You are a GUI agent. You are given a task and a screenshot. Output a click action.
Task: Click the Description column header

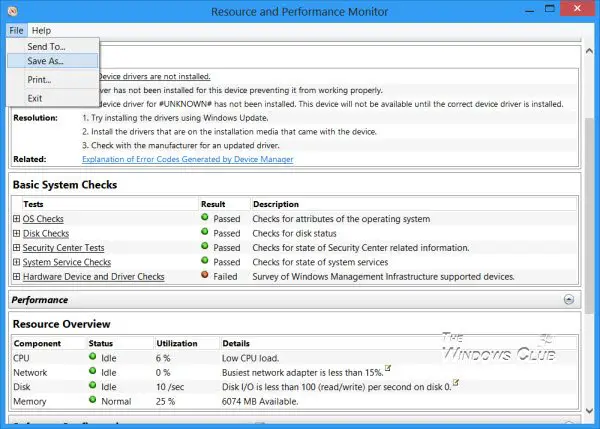tap(276, 204)
